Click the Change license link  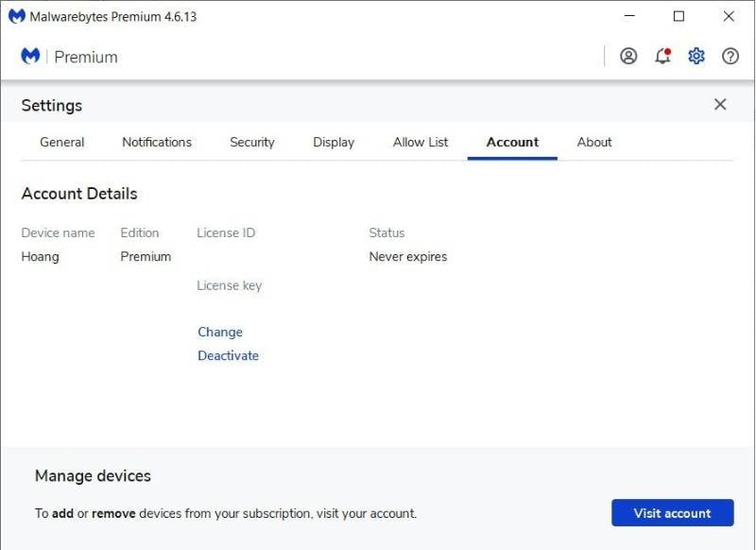tap(220, 332)
